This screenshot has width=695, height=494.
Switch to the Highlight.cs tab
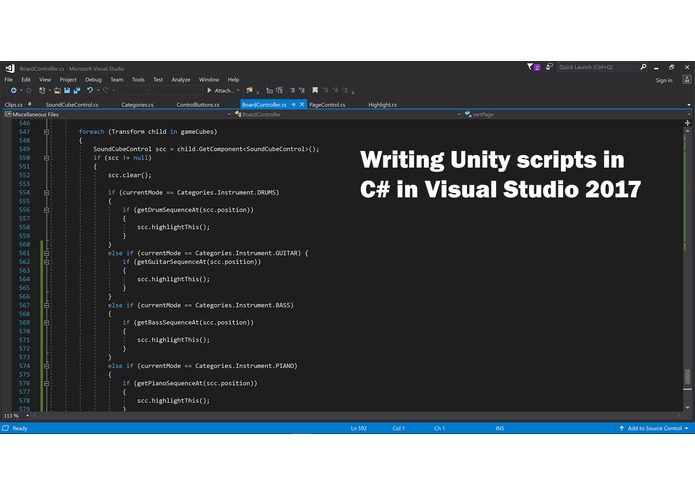coord(383,105)
